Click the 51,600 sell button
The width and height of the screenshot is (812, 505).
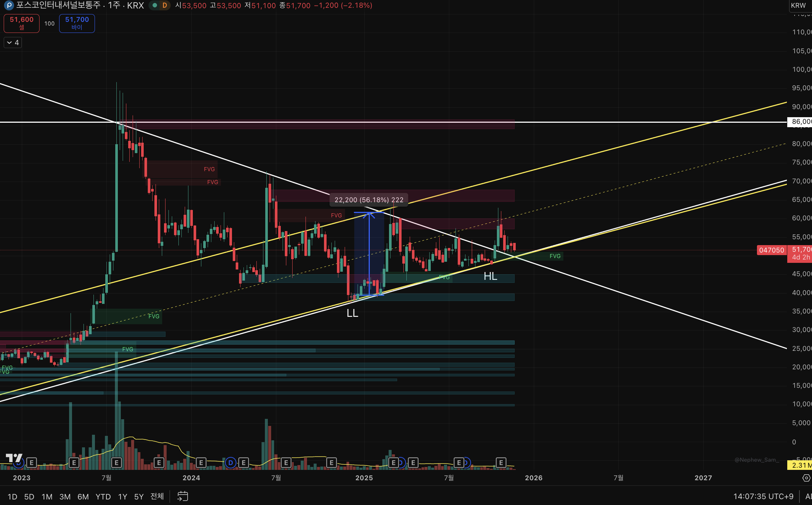coord(21,23)
